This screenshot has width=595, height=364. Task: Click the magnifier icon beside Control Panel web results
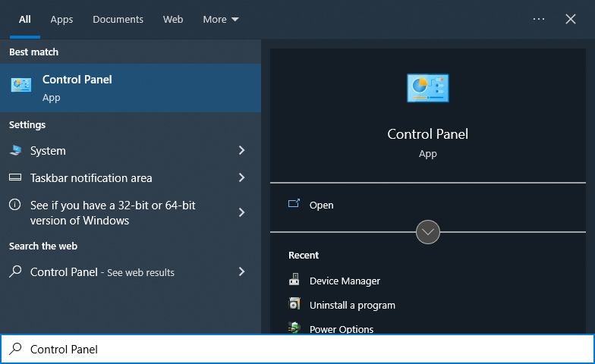15,271
